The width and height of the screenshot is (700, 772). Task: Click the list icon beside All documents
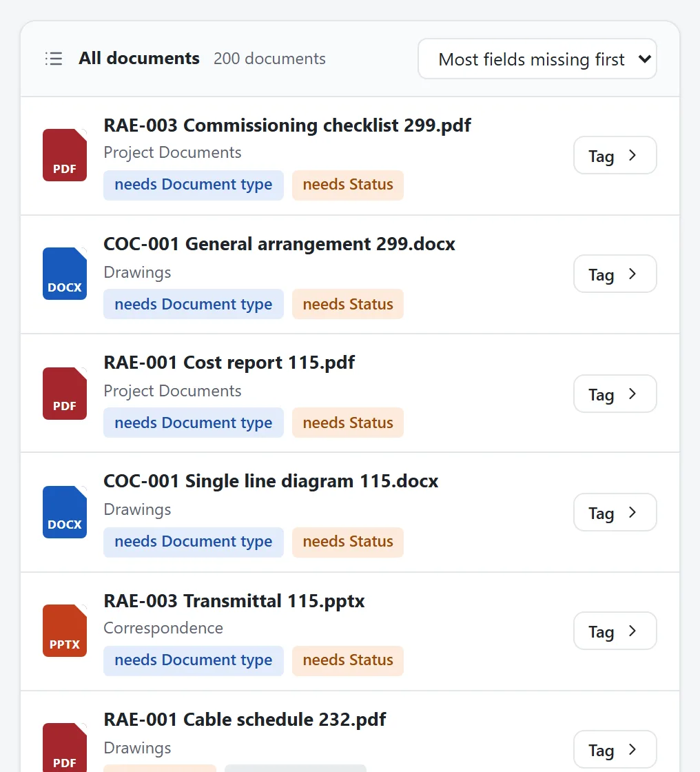pos(54,59)
